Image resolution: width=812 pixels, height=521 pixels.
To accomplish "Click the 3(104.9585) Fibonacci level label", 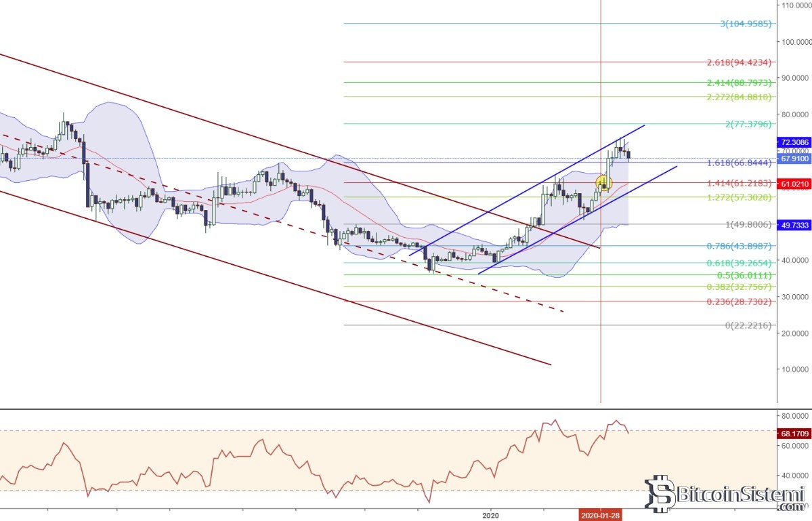I will point(745,24).
